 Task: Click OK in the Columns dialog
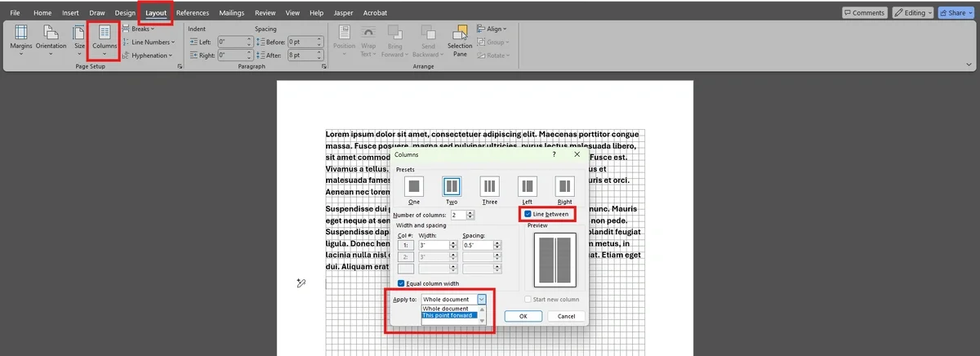[523, 316]
